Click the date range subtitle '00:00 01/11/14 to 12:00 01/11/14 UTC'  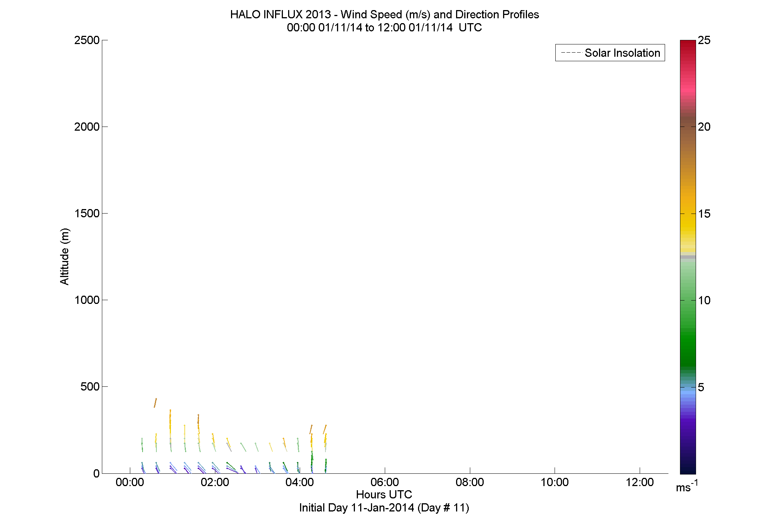384,28
